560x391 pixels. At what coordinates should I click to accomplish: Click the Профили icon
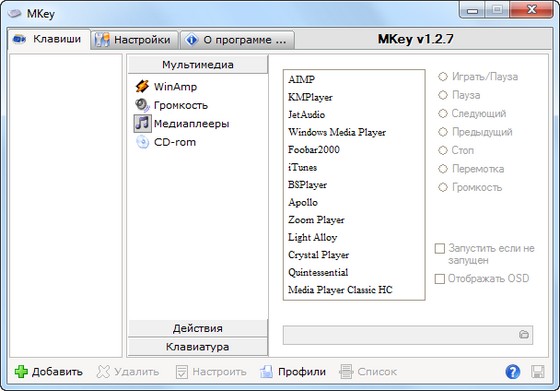click(266, 372)
